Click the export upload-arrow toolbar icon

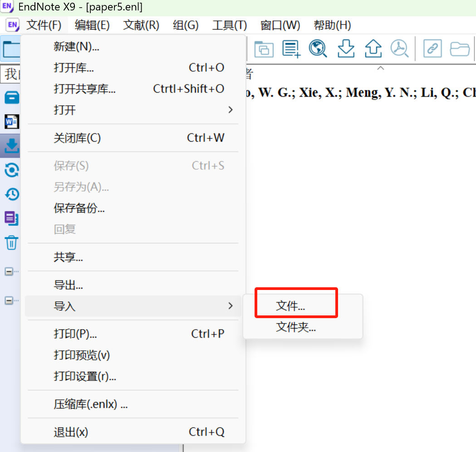coord(373,49)
